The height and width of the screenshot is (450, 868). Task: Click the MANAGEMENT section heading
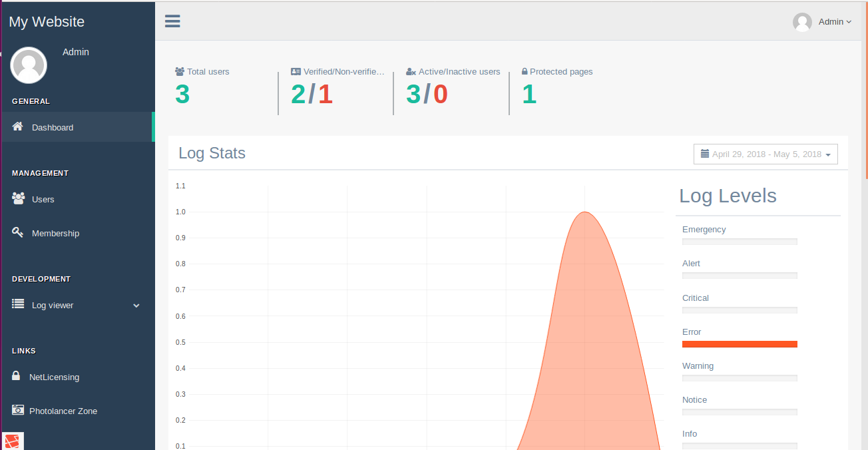click(40, 173)
